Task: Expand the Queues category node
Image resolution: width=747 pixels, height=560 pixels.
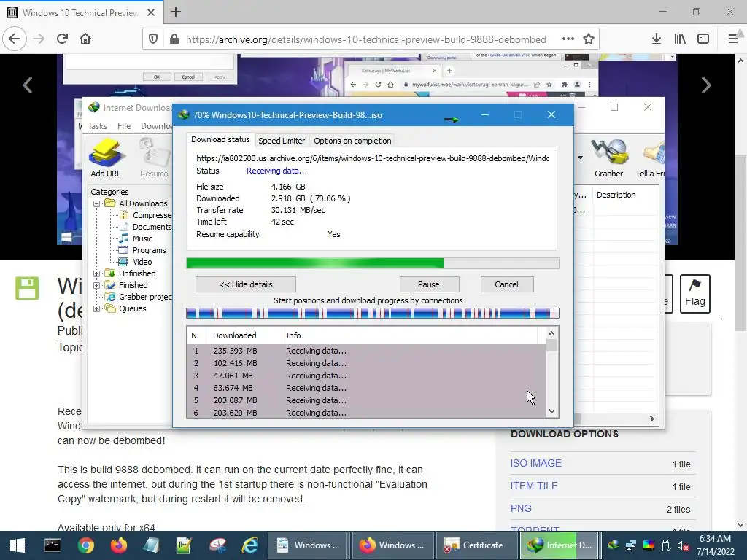Action: point(97,308)
